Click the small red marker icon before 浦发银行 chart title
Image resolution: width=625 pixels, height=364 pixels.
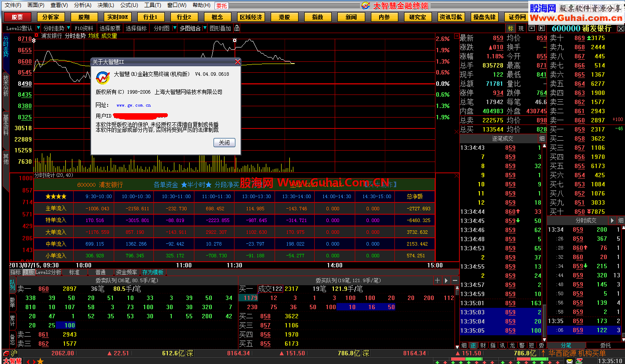37,36
